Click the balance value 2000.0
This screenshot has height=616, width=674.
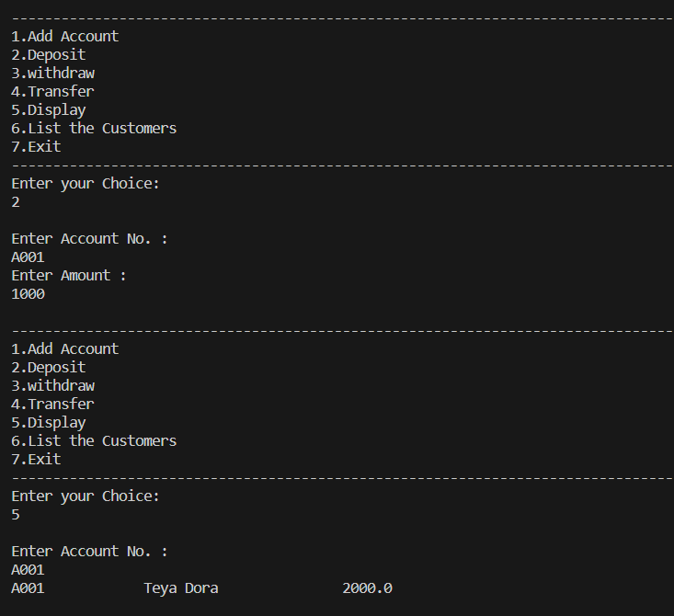pyautogui.click(x=368, y=588)
